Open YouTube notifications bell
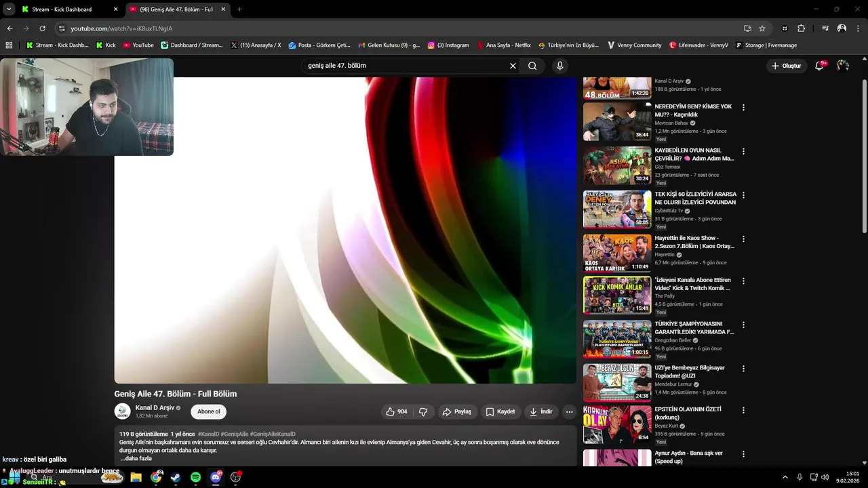 [x=819, y=66]
